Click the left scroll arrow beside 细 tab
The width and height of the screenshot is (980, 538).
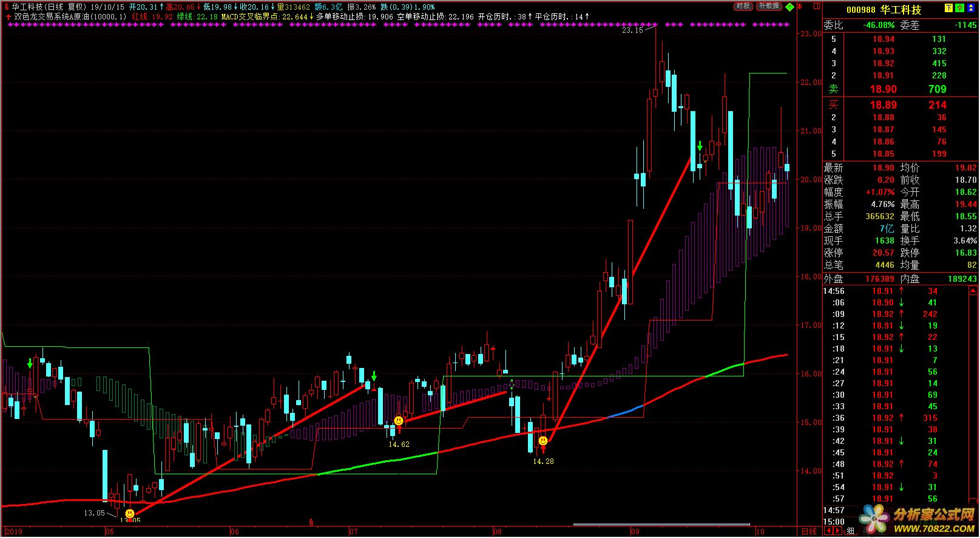pyautogui.click(x=829, y=531)
